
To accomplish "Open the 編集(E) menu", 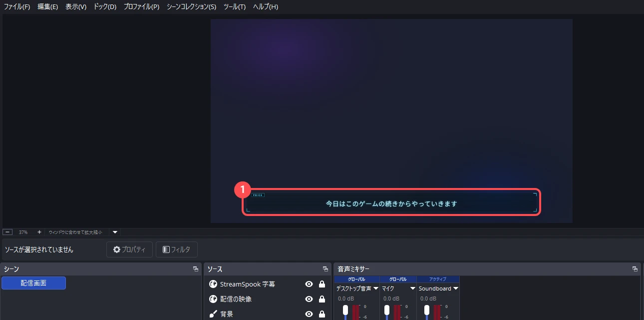I will coord(48,7).
